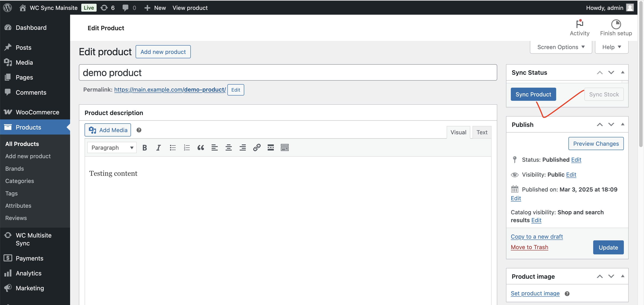
Task: Click help icon beside Set product image
Action: point(567,294)
